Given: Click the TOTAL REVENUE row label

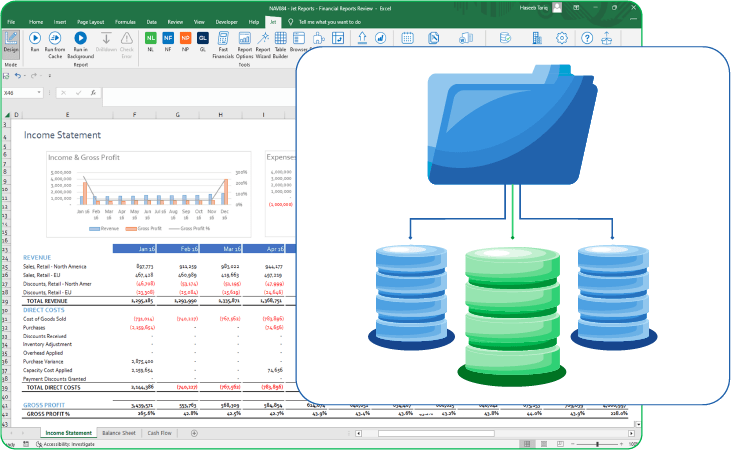Looking at the screenshot, I should (47, 301).
